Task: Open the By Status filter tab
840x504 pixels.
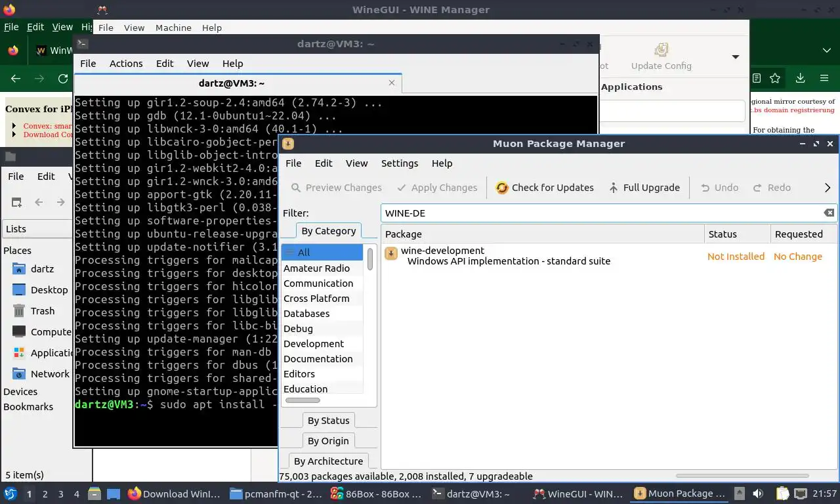Action: coord(328,421)
